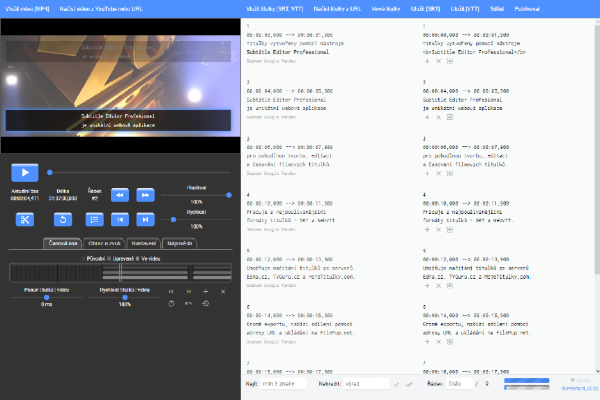Click Vložit video (MP4) in top menu
Screen dimensions: 600x400
28,7
